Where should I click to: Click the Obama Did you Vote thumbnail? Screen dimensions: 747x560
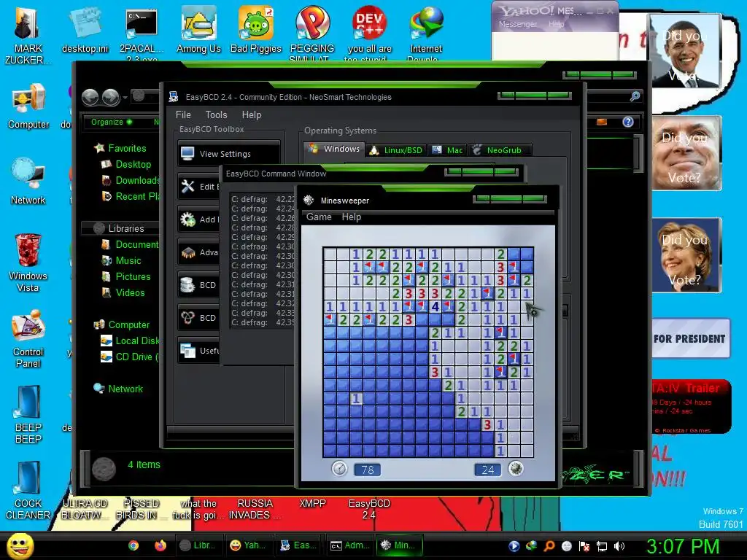tap(684, 50)
